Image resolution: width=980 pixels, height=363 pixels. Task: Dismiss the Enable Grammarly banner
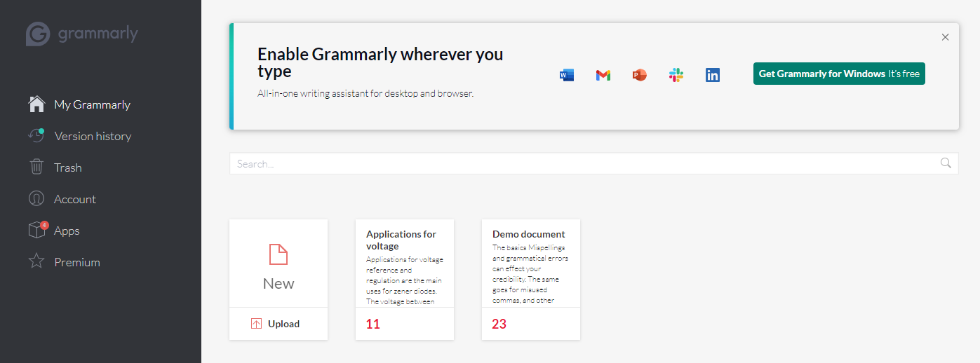(945, 37)
